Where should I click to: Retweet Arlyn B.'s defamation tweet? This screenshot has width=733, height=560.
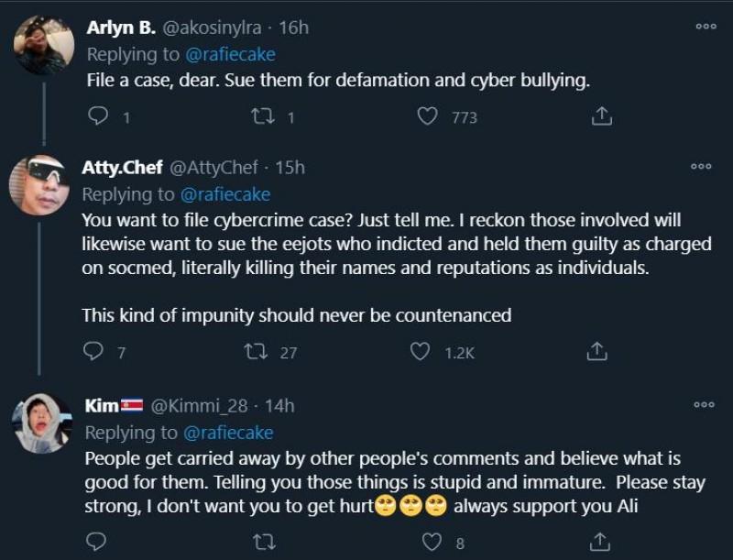[x=263, y=116]
